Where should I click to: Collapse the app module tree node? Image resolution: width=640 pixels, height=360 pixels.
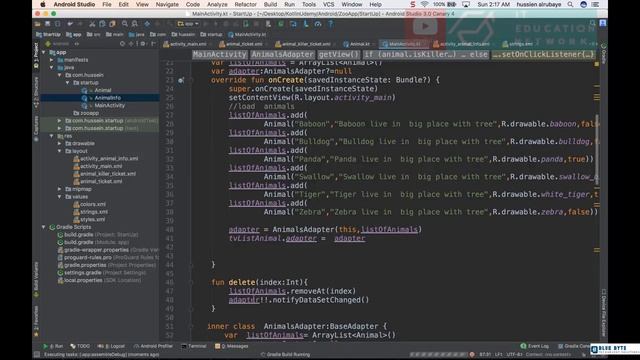(44, 52)
